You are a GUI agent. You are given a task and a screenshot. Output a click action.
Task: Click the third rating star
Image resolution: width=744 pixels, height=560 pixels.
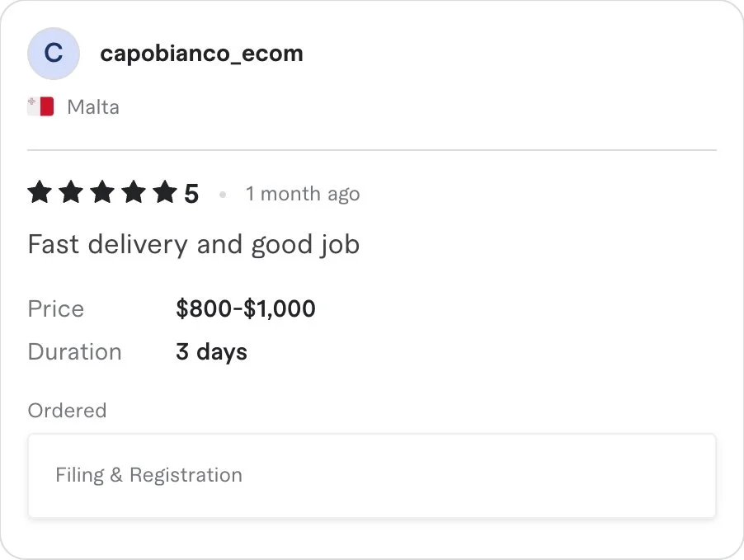click(x=102, y=193)
